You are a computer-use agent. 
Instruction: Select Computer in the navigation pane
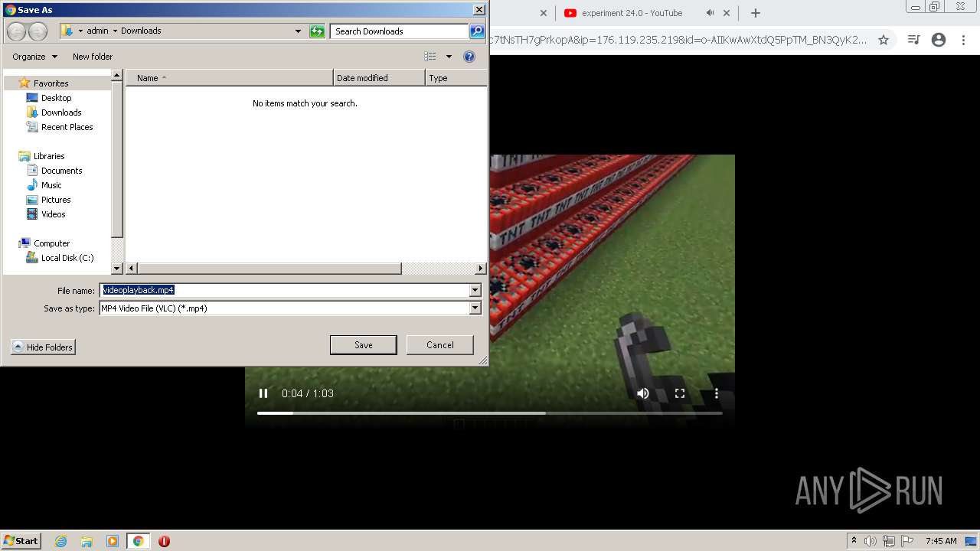pos(51,243)
